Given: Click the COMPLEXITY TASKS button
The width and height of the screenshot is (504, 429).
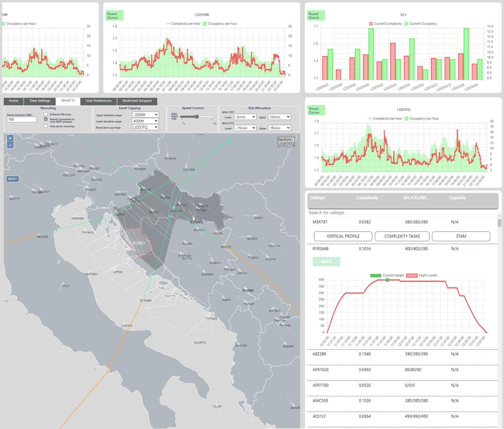Looking at the screenshot, I should (x=402, y=236).
